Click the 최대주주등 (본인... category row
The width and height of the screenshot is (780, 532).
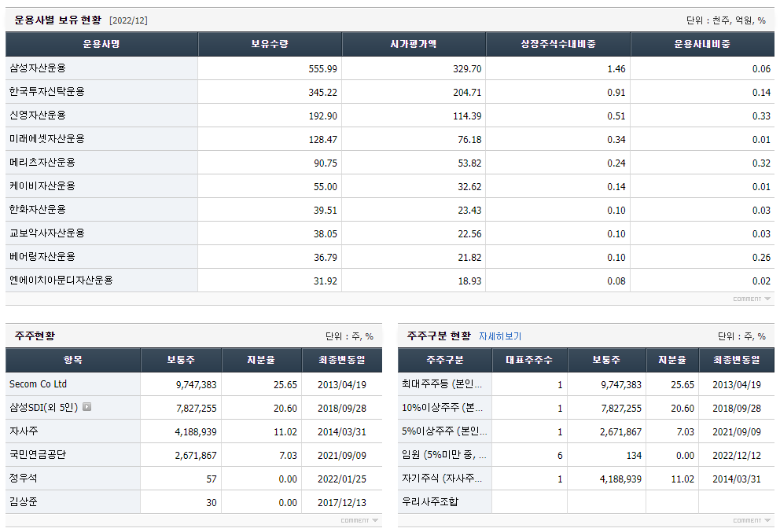[x=586, y=384]
